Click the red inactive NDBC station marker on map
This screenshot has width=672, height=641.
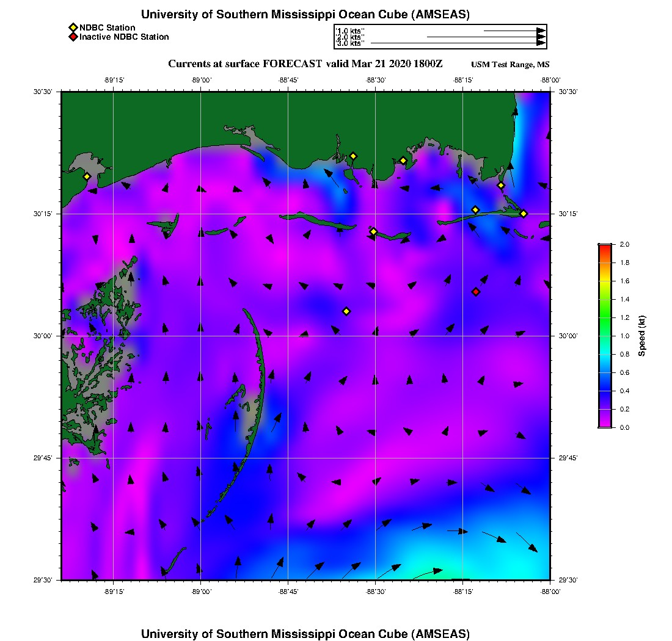point(476,292)
